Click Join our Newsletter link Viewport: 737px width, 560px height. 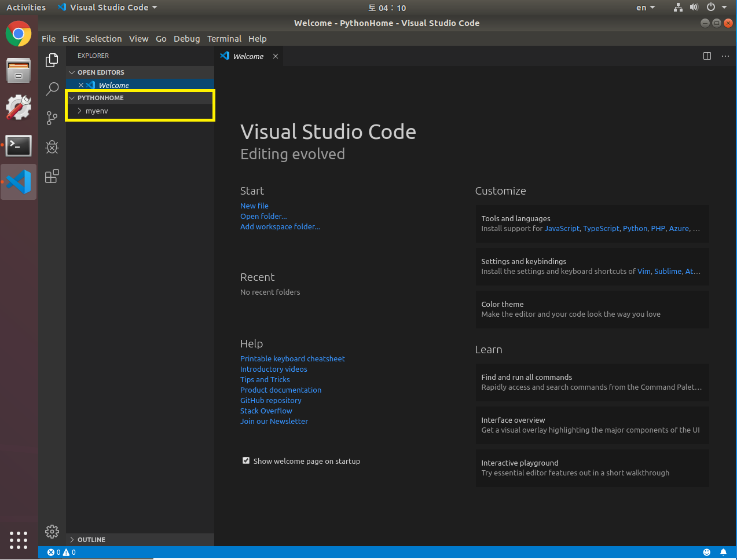274,421
